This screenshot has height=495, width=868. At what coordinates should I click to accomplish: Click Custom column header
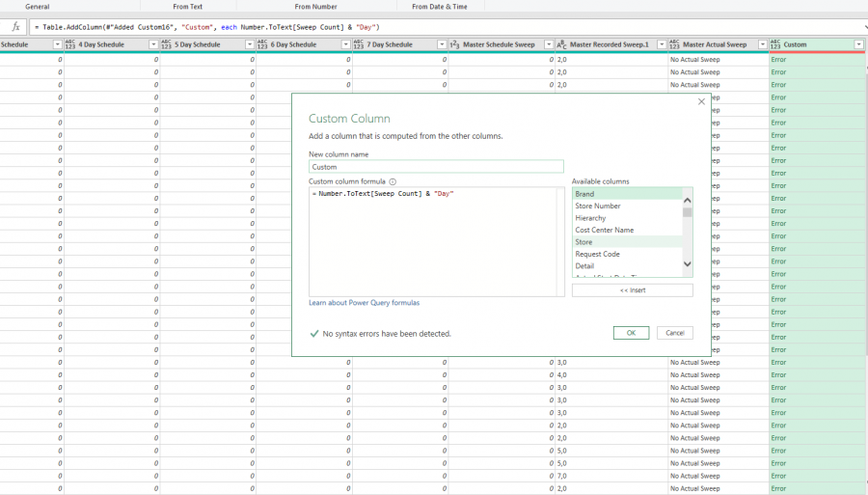pos(817,44)
